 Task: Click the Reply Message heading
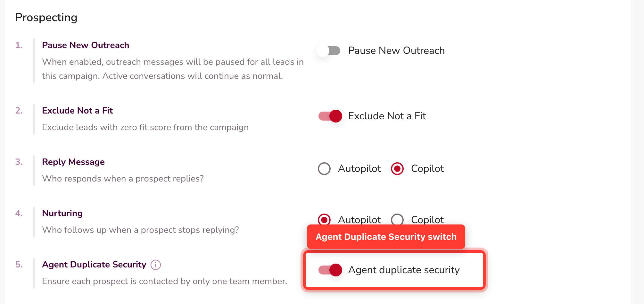[x=73, y=162]
